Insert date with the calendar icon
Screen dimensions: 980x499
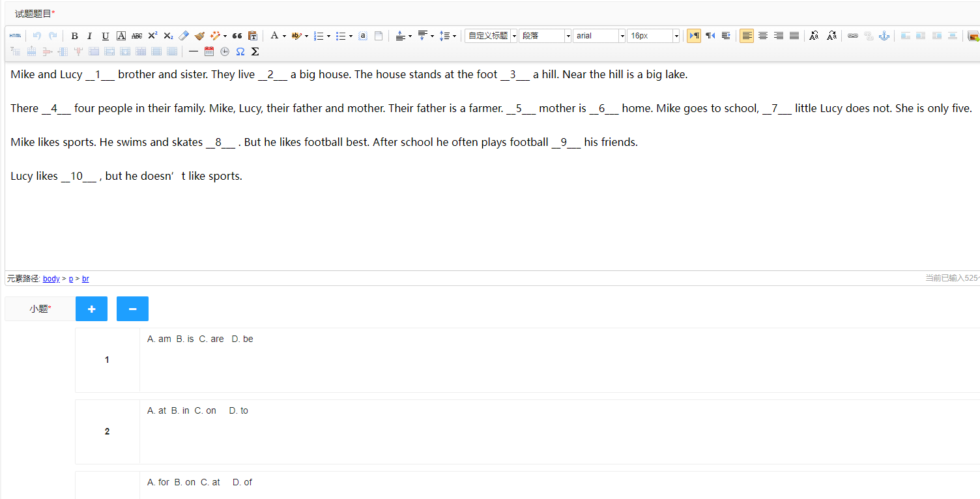coord(209,51)
